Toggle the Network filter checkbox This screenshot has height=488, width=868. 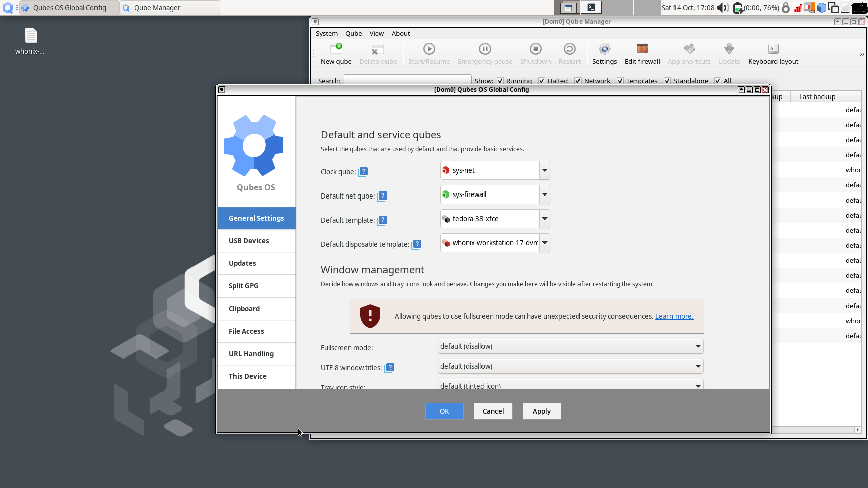(578, 81)
